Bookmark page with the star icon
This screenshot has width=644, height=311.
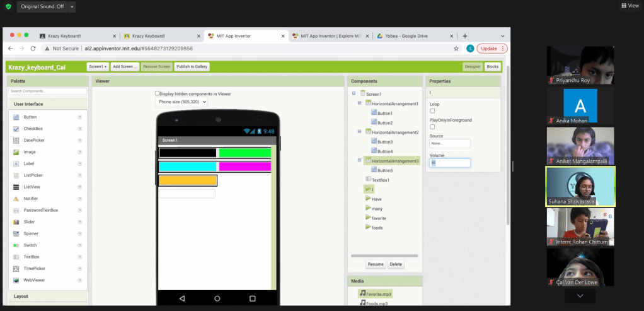click(x=456, y=49)
